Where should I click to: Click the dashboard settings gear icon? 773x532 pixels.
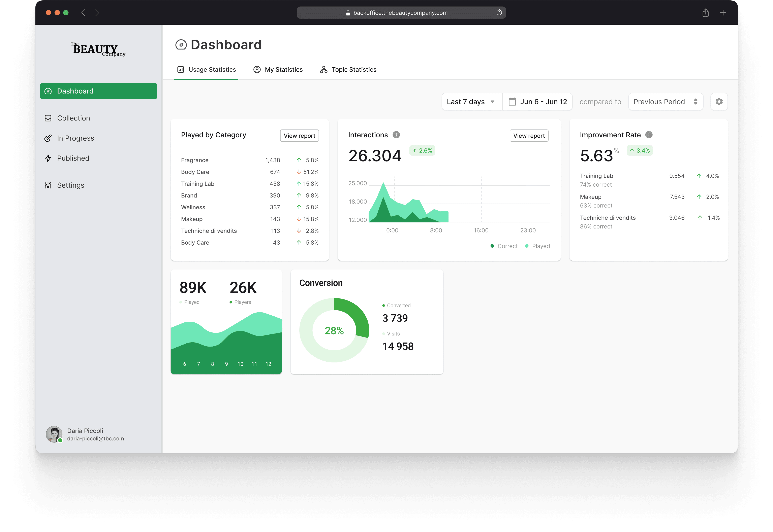[719, 102]
